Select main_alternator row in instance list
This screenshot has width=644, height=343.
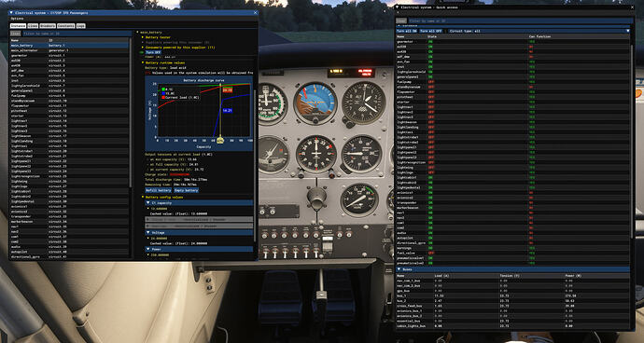coord(69,50)
